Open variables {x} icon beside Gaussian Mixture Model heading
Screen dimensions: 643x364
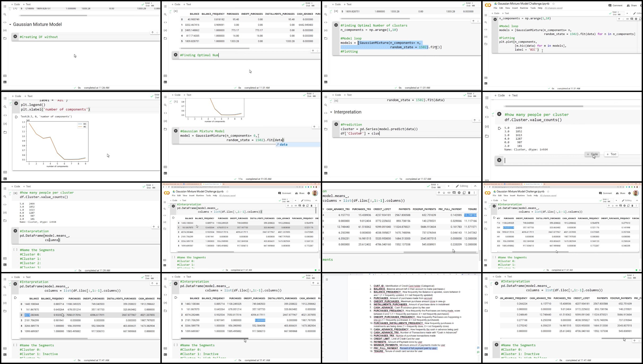coord(5,30)
